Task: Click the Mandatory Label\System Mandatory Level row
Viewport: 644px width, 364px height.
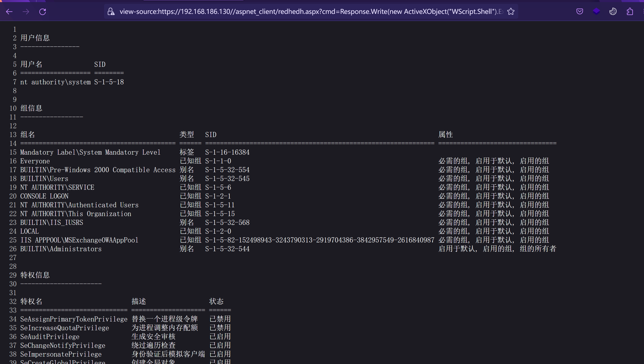Action: [x=90, y=152]
